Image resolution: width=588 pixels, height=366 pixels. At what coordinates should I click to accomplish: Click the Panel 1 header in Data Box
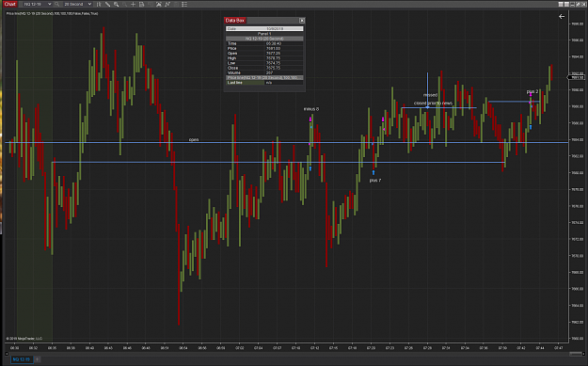tap(264, 34)
